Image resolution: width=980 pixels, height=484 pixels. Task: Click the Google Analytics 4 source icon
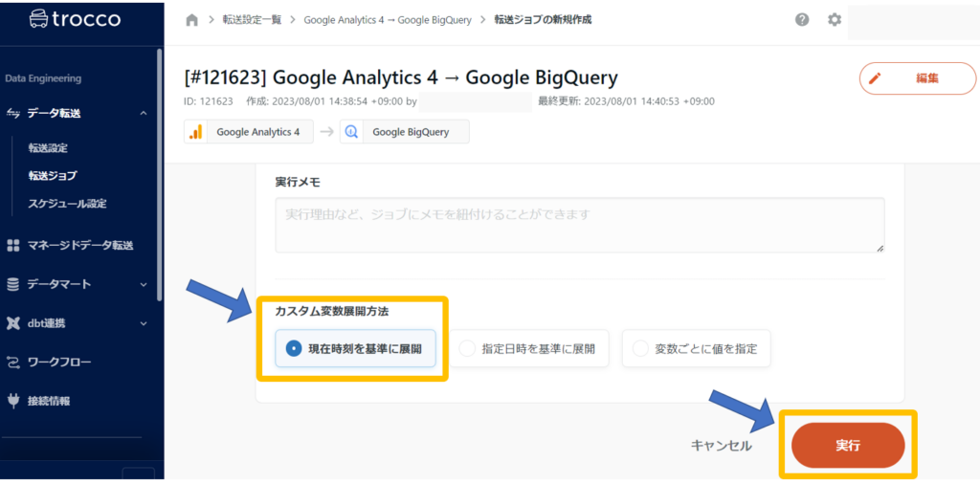click(196, 132)
